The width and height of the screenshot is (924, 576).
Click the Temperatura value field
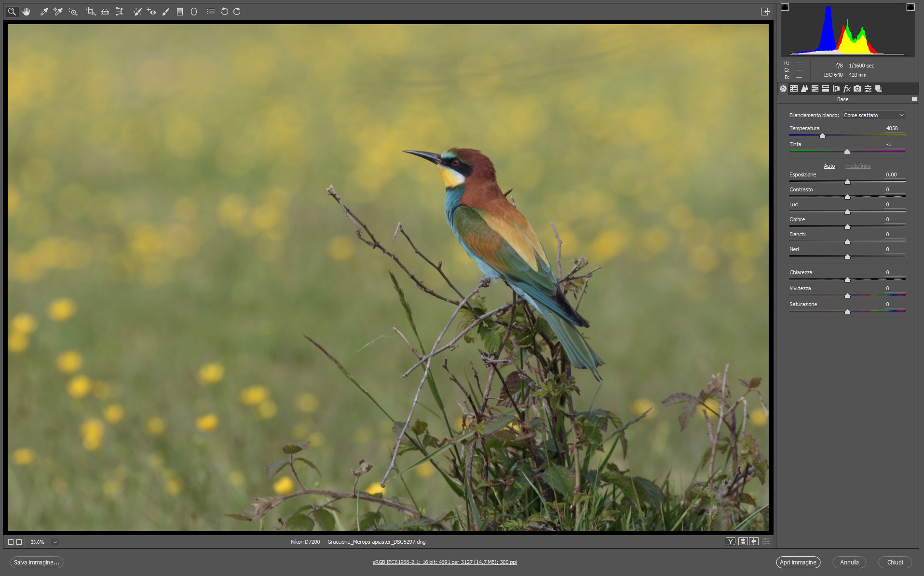(892, 128)
